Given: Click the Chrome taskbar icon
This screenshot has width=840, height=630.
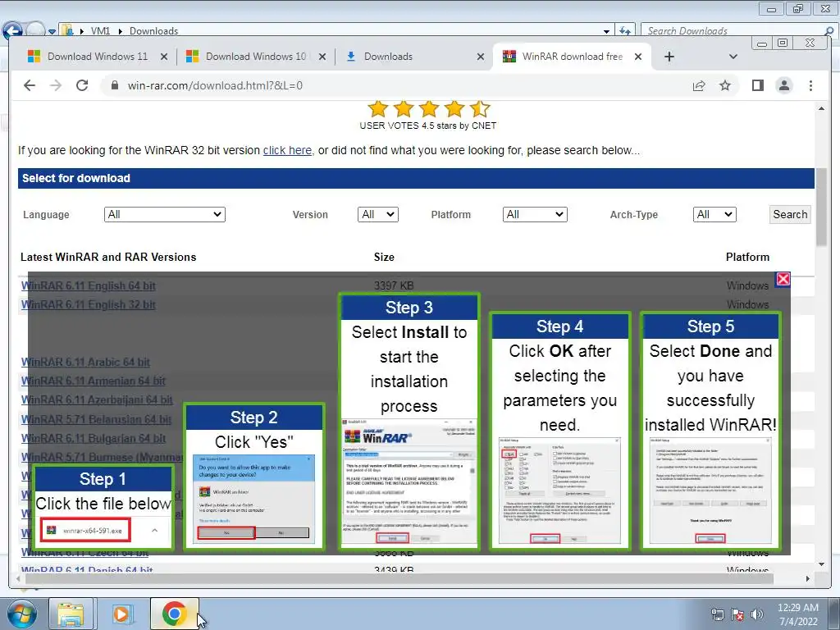Looking at the screenshot, I should 174,614.
